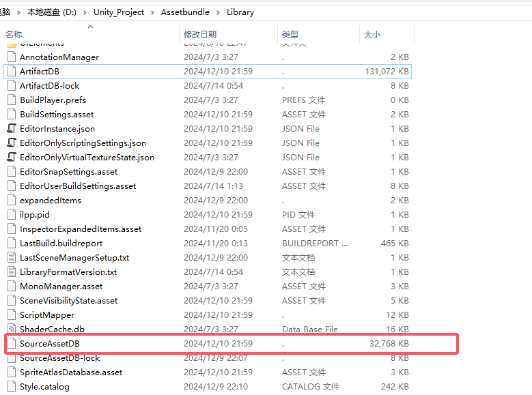The image size is (532, 395).
Task: Click the EditorInstance.json file icon
Action: click(12, 128)
